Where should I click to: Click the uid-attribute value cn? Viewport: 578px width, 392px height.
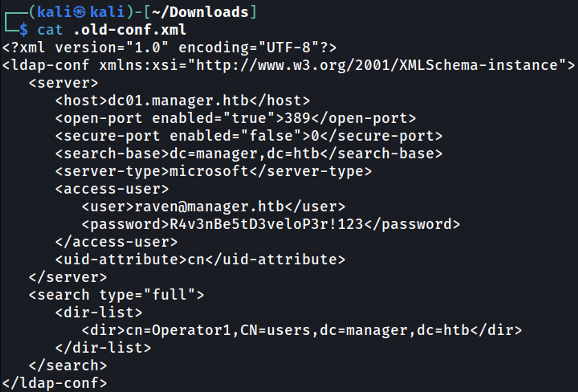point(196,260)
